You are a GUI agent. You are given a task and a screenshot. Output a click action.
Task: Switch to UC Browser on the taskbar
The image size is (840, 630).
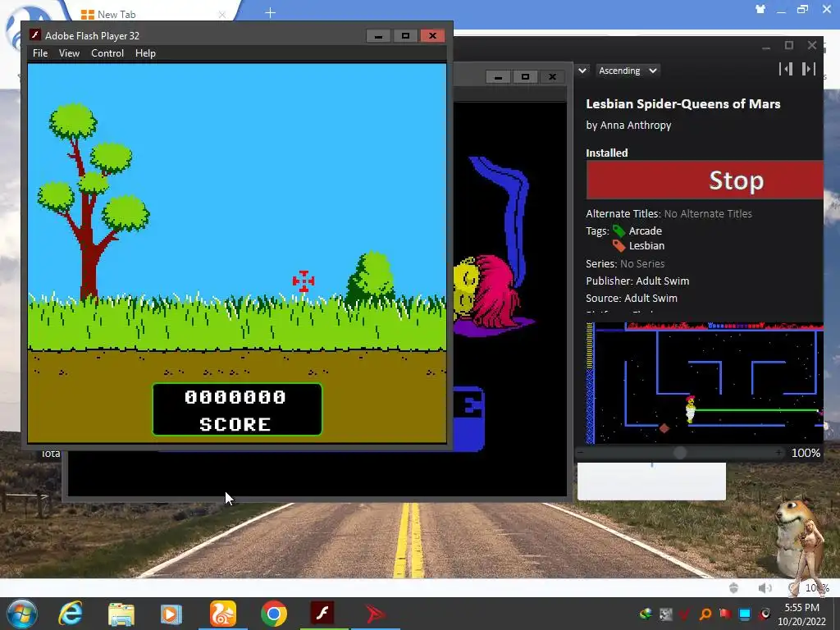pyautogui.click(x=223, y=614)
